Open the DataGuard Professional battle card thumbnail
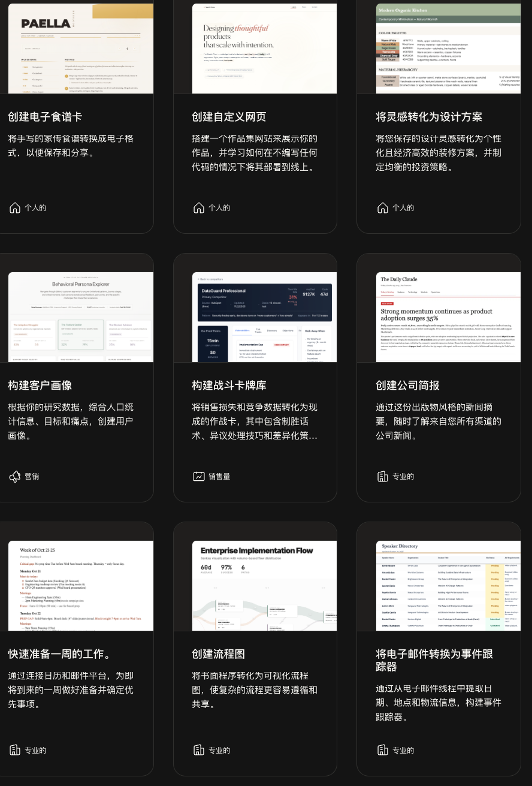This screenshot has height=786, width=532. pyautogui.click(x=264, y=317)
